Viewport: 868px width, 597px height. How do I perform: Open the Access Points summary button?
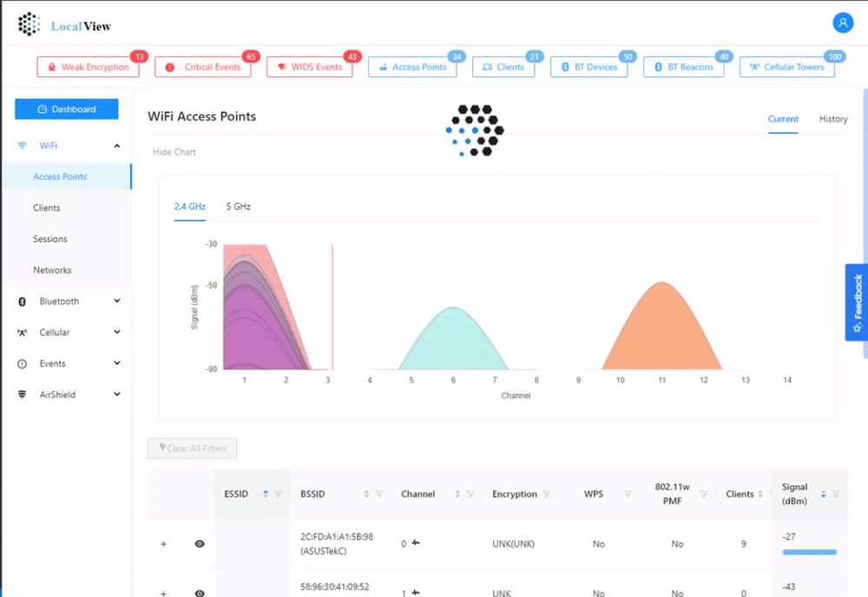(x=412, y=67)
